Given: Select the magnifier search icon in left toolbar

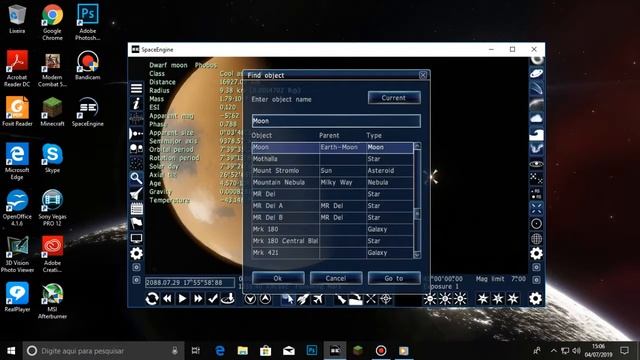Looking at the screenshot, I should coord(136,178).
